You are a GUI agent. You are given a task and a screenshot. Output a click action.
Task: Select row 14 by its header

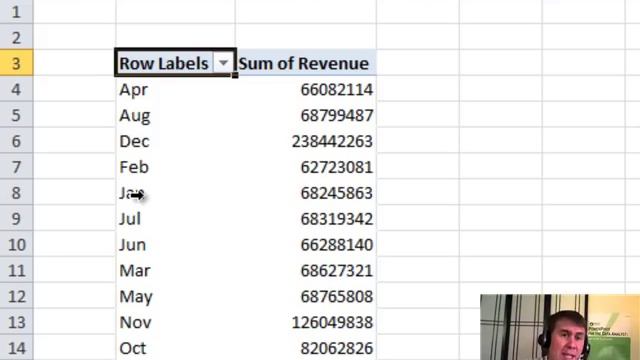coord(16,348)
